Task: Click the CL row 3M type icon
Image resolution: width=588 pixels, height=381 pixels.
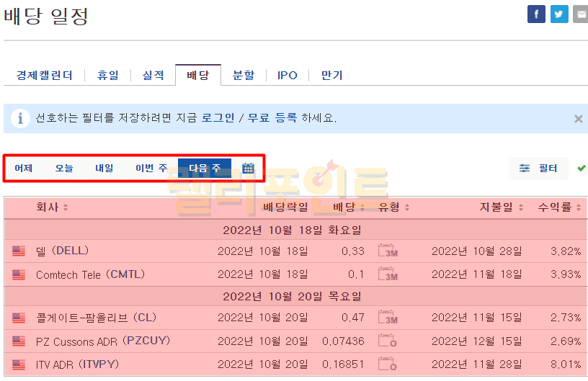Action: click(x=388, y=318)
